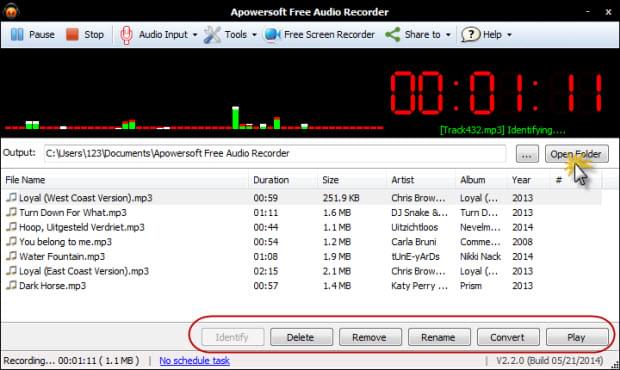Click the Free Screen Recorder camera icon
The height and width of the screenshot is (370, 620).
[272, 35]
